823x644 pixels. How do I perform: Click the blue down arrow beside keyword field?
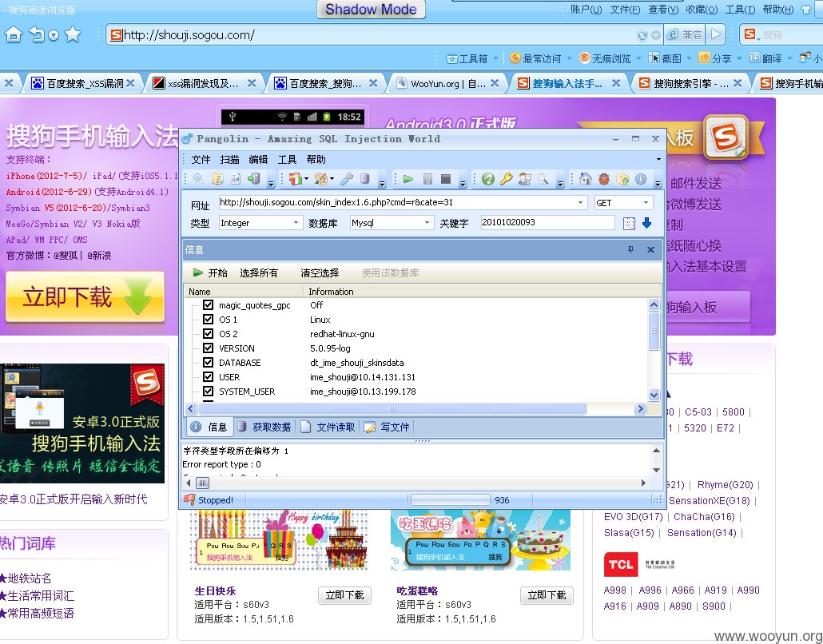coord(646,223)
